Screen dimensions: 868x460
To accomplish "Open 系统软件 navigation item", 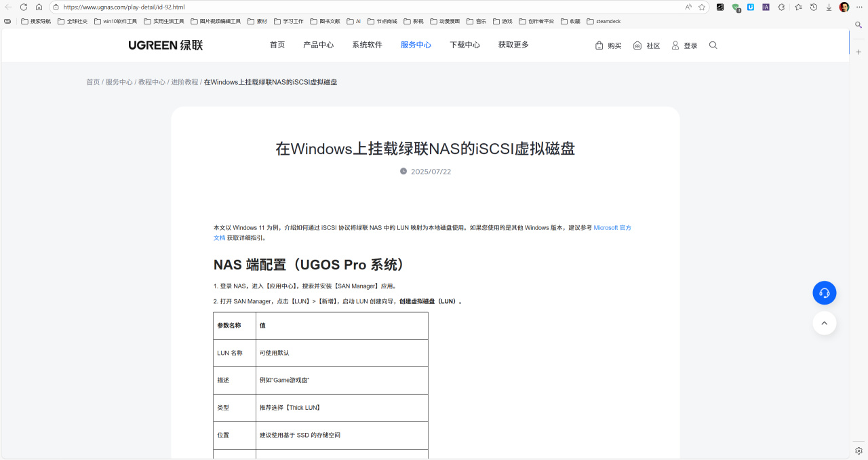I will [367, 45].
